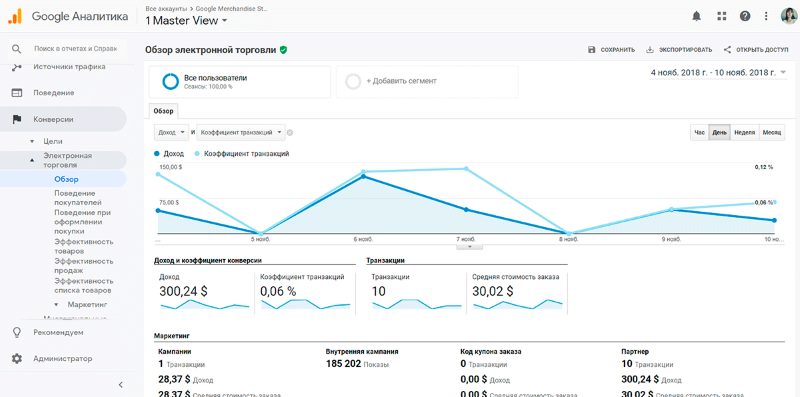Viewport: 800px width, 397px height.
Task: Click the Транзакции 10 sparkline card
Action: (417, 293)
